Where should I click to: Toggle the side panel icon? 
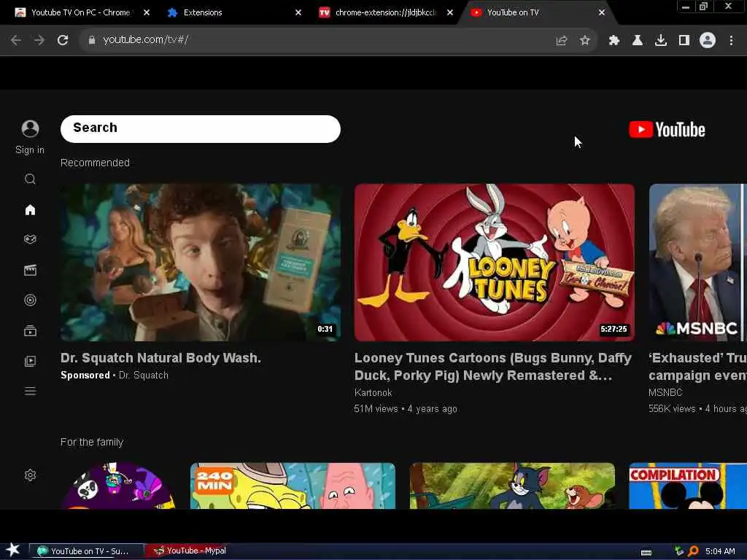click(x=684, y=41)
